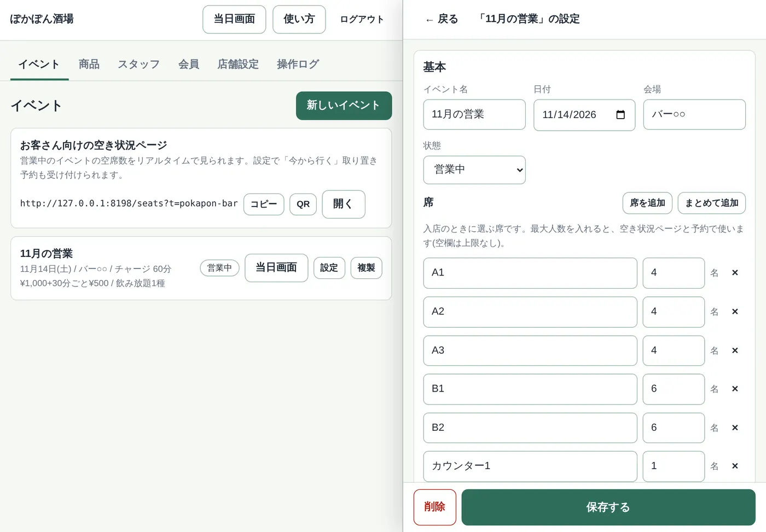
Task: Select the 会員 tab
Action: click(189, 65)
